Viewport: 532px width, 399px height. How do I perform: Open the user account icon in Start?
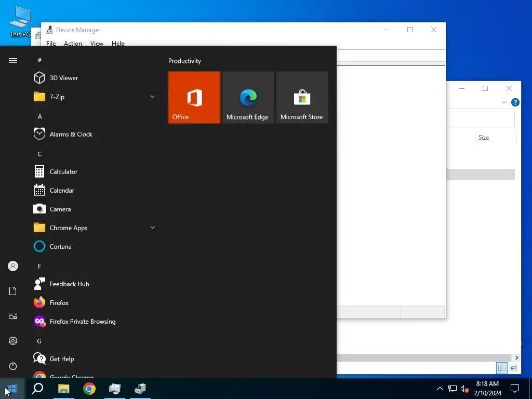click(x=13, y=266)
